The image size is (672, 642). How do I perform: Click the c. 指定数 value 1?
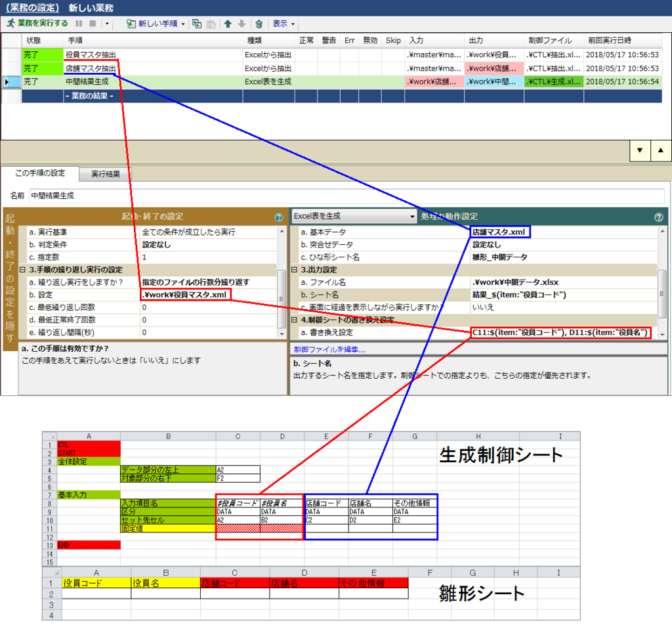tap(144, 257)
